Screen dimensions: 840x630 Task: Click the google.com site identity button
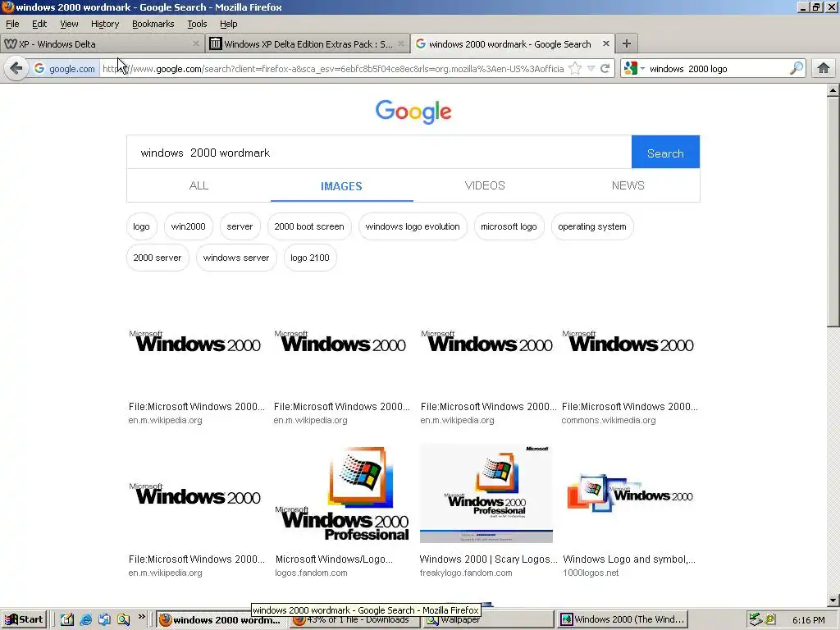click(x=64, y=69)
